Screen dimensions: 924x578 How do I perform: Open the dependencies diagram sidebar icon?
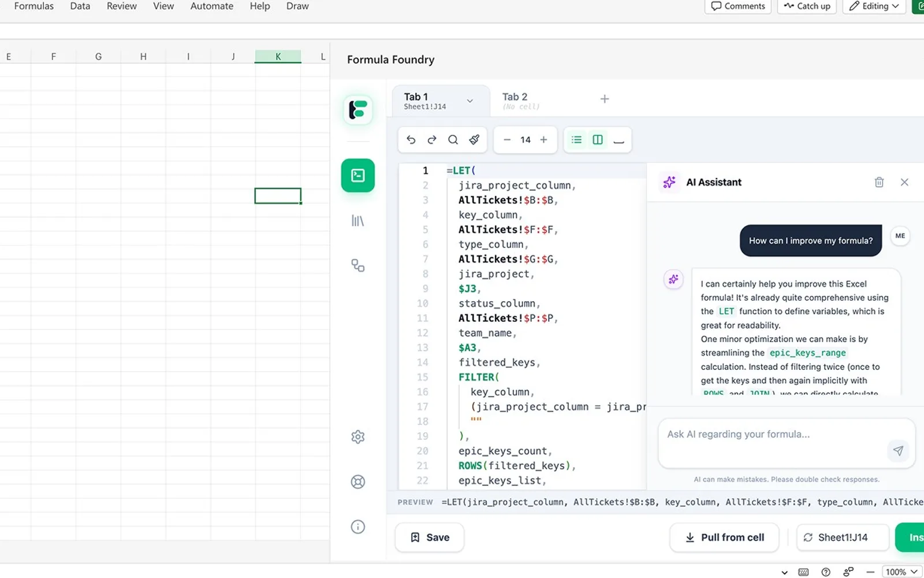[357, 265]
